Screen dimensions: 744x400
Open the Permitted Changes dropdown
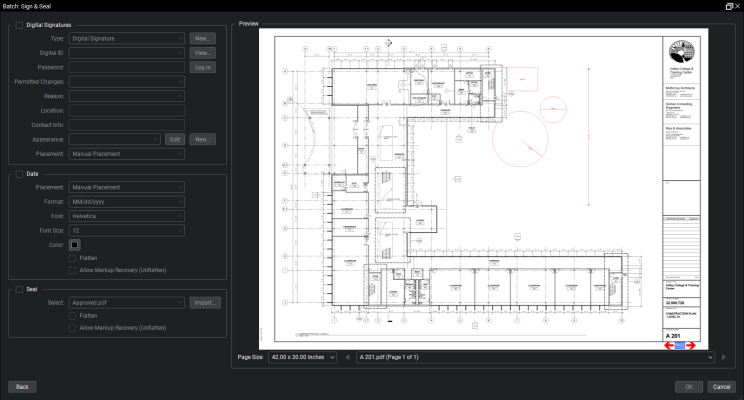[x=127, y=82]
